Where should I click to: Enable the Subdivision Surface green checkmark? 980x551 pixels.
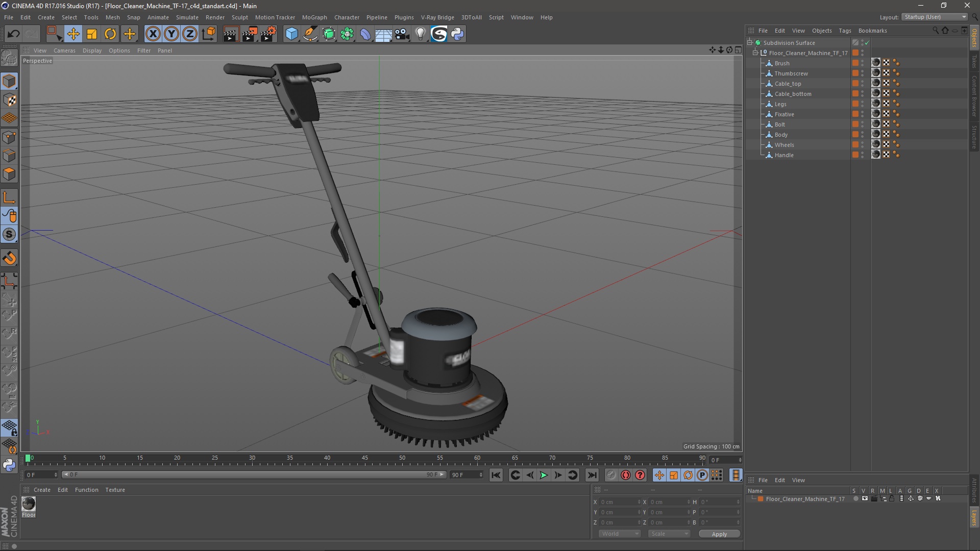click(867, 43)
